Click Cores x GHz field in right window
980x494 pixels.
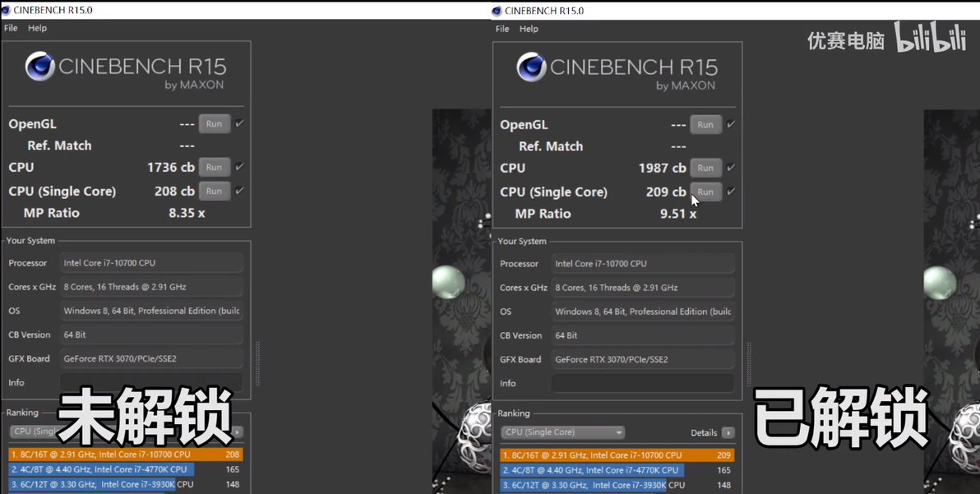click(642, 288)
